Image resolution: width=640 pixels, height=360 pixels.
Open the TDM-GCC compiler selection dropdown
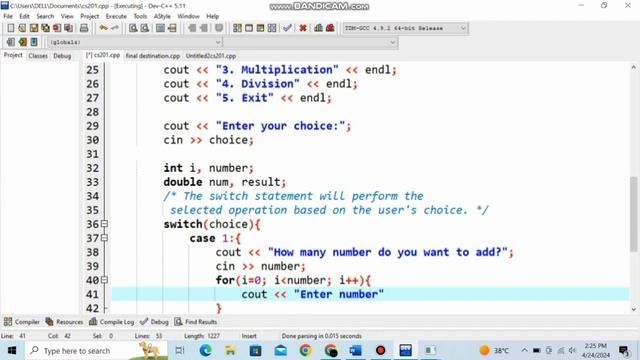coord(405,28)
